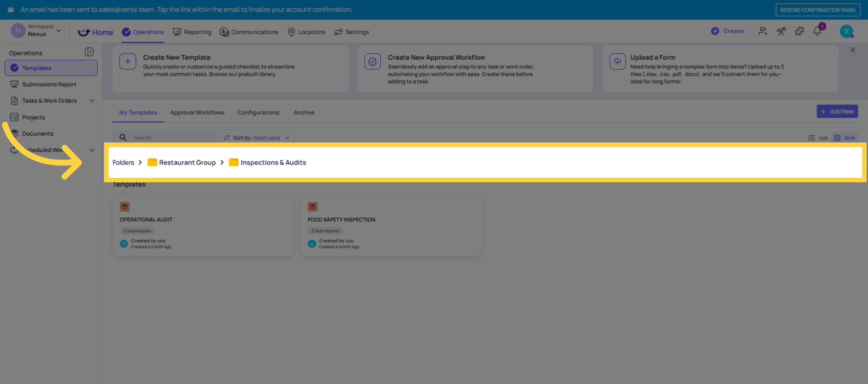
Task: Click the Create New Template plus icon
Action: pos(128,62)
